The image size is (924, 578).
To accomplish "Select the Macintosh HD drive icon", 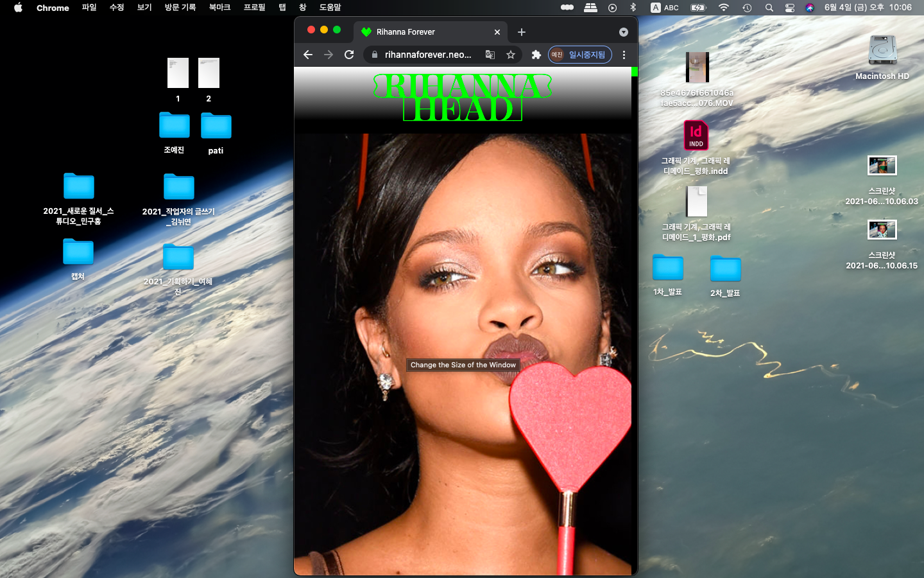I will click(882, 51).
